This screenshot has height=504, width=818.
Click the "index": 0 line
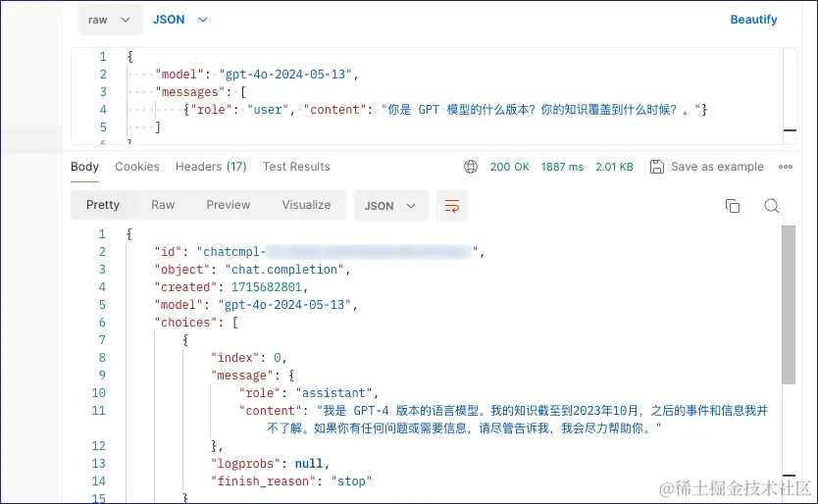[x=249, y=357]
